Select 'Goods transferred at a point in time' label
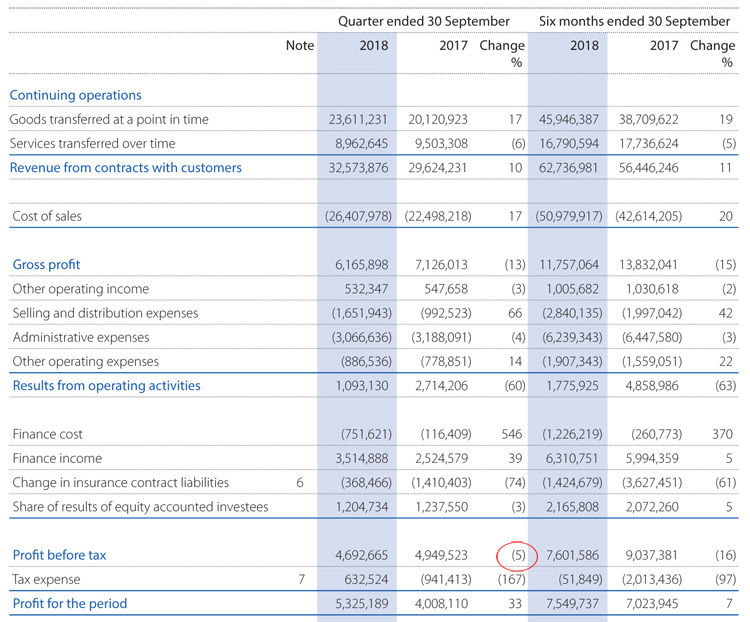Image resolution: width=750 pixels, height=622 pixels. pos(109,119)
